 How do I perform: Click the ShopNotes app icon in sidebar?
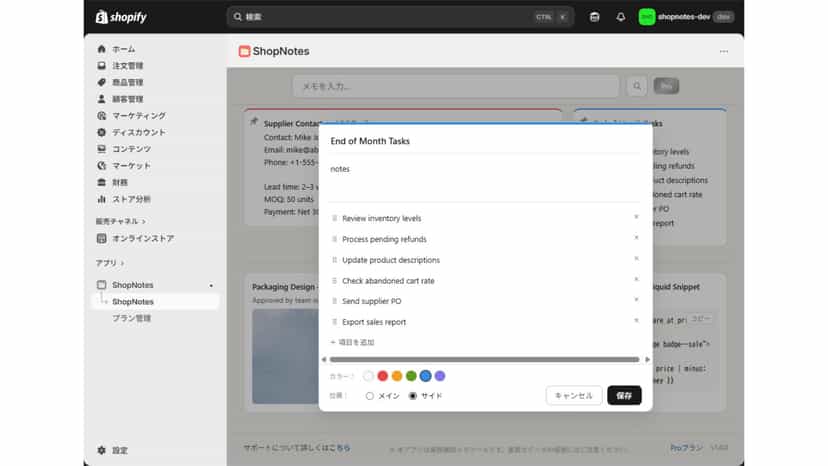[x=101, y=285]
